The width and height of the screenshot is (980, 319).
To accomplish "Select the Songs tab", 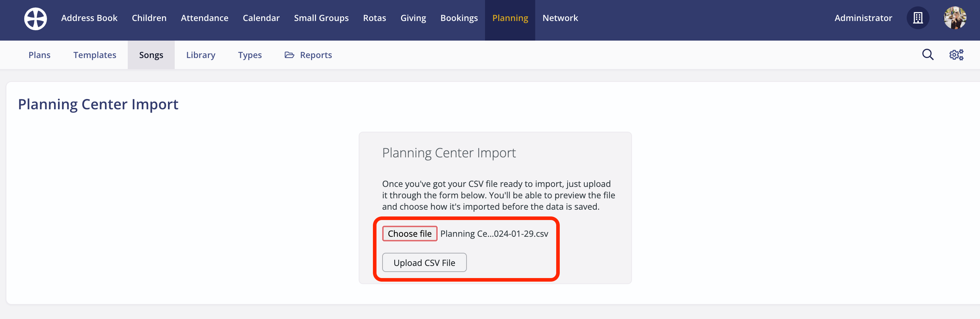I will (x=151, y=55).
